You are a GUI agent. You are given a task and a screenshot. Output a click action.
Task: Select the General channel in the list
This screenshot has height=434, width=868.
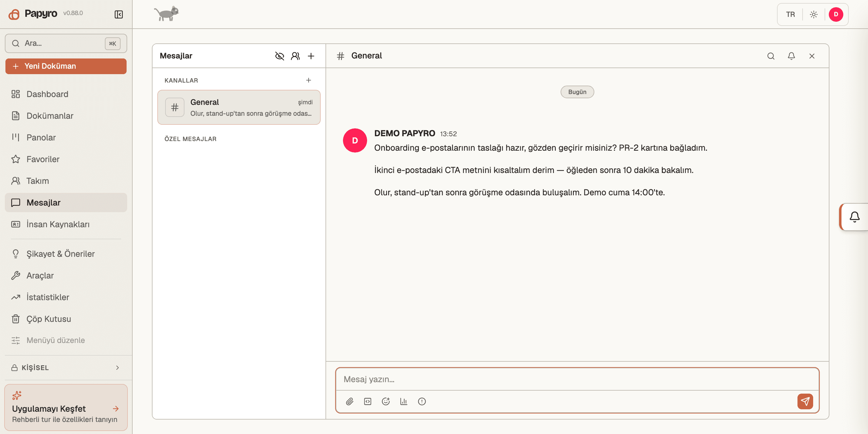239,108
